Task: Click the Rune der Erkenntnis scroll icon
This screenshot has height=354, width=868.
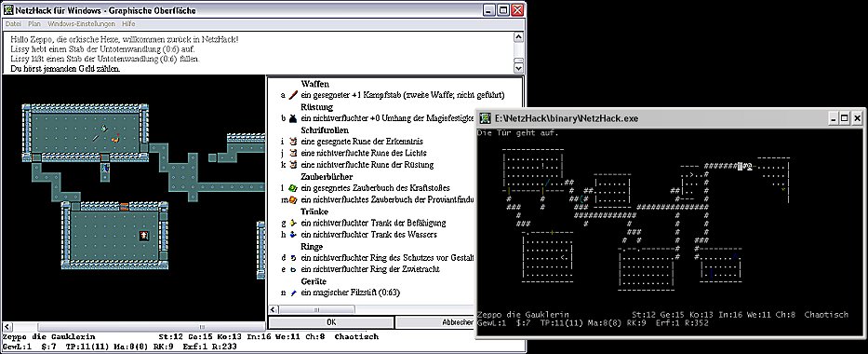Action: [292, 142]
